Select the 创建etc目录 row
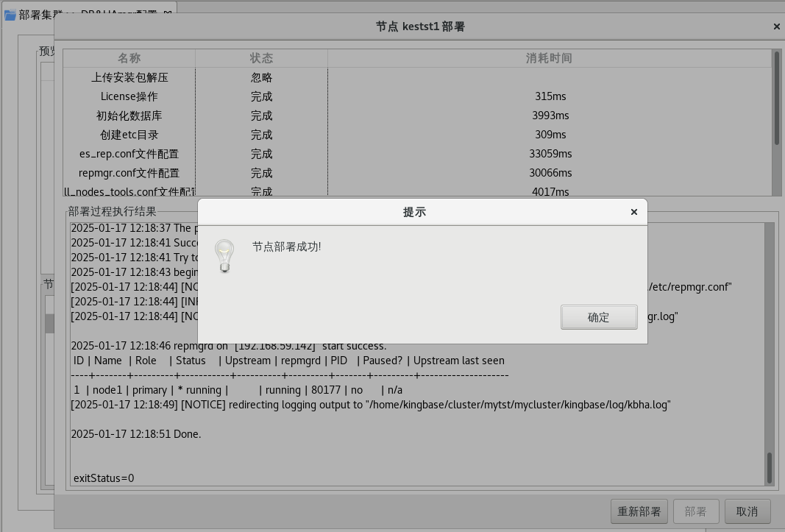Image resolution: width=785 pixels, height=532 pixels. 129,135
